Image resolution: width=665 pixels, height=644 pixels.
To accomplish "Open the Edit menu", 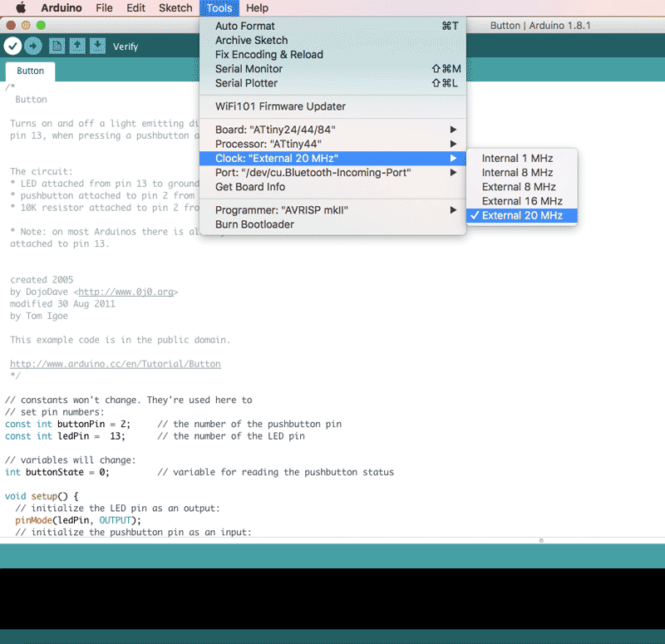I will coord(135,7).
